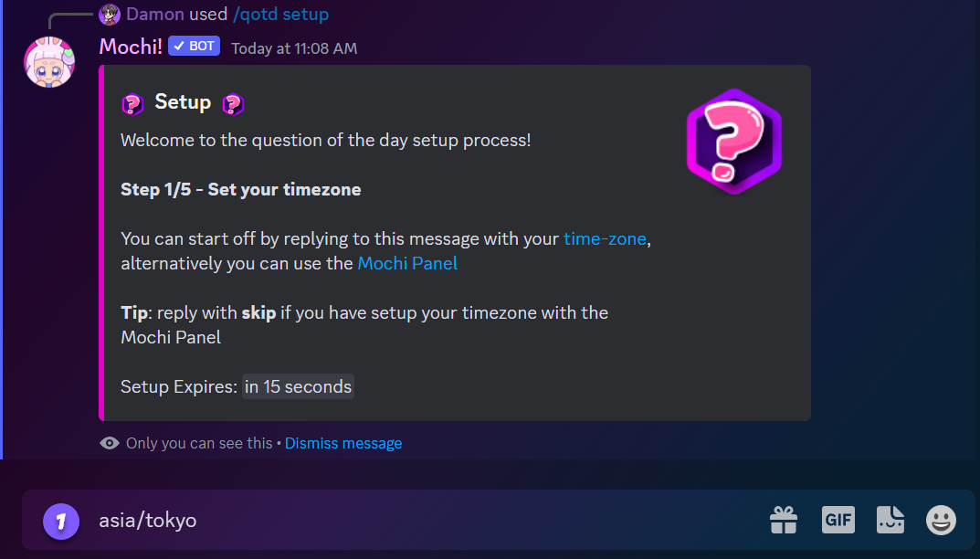Open the GIF picker

click(x=838, y=521)
